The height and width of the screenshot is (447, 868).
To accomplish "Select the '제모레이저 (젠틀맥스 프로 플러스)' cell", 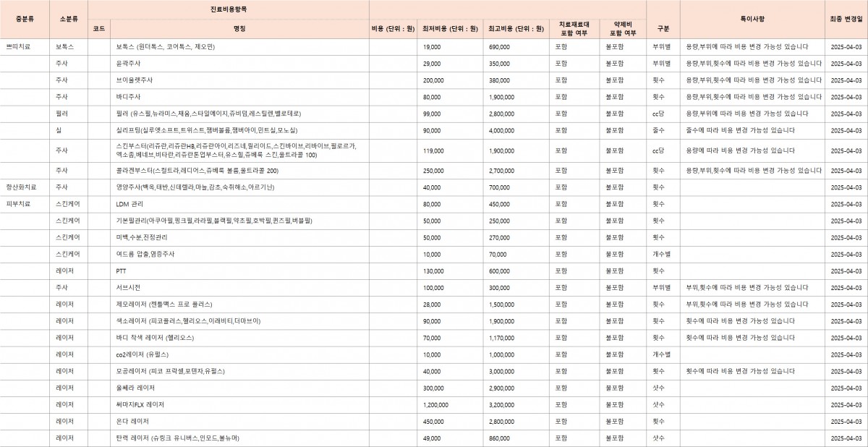I will click(239, 304).
